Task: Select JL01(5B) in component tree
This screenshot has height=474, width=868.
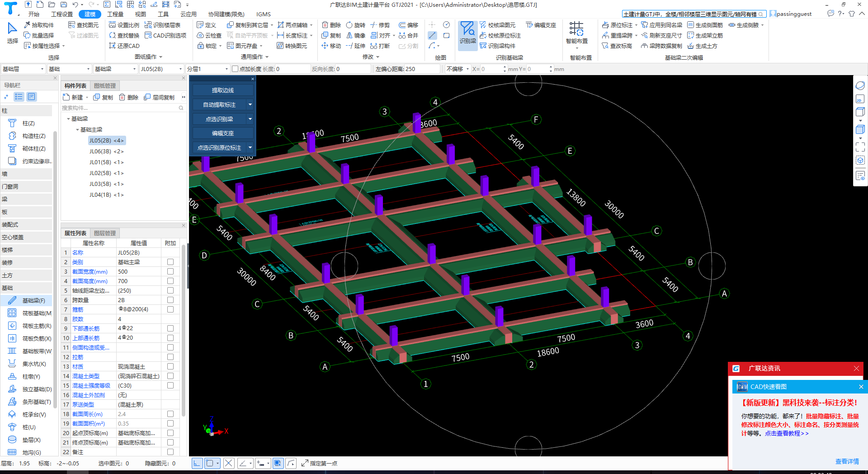Action: (x=107, y=162)
